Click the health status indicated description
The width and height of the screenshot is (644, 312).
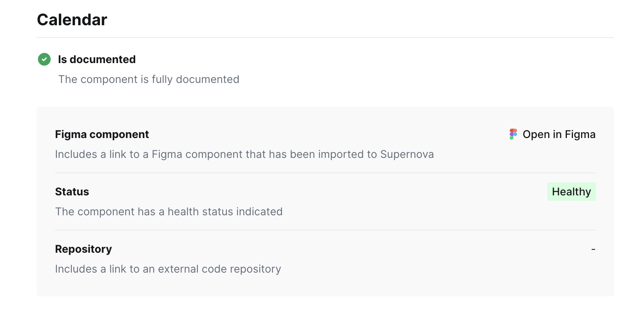[168, 211]
